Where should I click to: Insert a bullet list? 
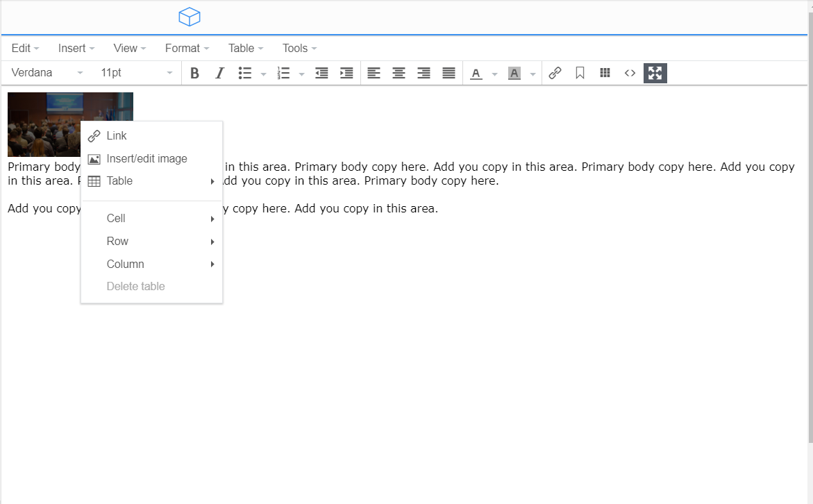click(244, 73)
